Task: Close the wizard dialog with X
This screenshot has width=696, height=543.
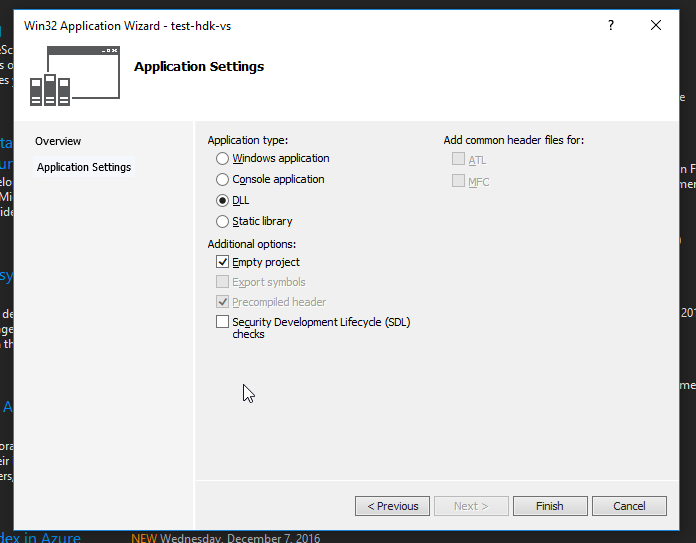Action: pyautogui.click(x=656, y=25)
